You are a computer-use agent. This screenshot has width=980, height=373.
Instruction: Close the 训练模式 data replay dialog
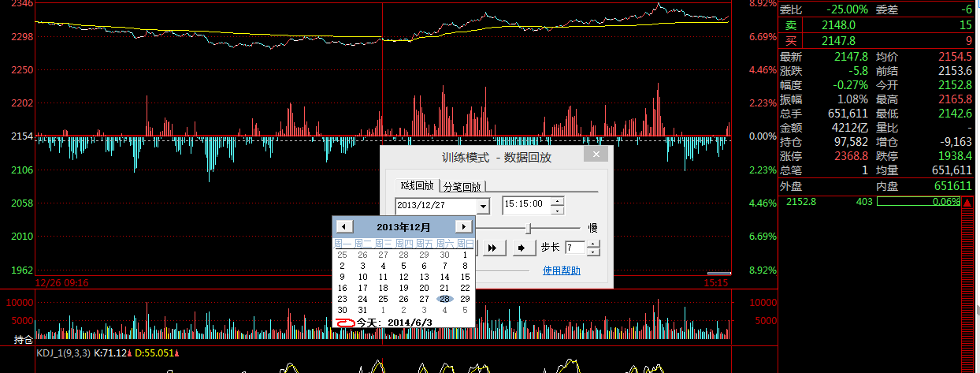(x=596, y=155)
